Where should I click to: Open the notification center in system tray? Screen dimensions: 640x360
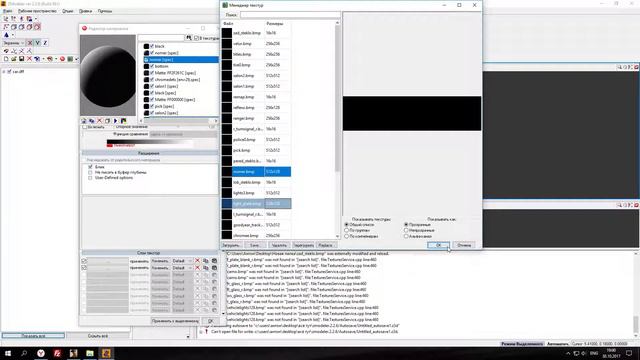[629, 353]
